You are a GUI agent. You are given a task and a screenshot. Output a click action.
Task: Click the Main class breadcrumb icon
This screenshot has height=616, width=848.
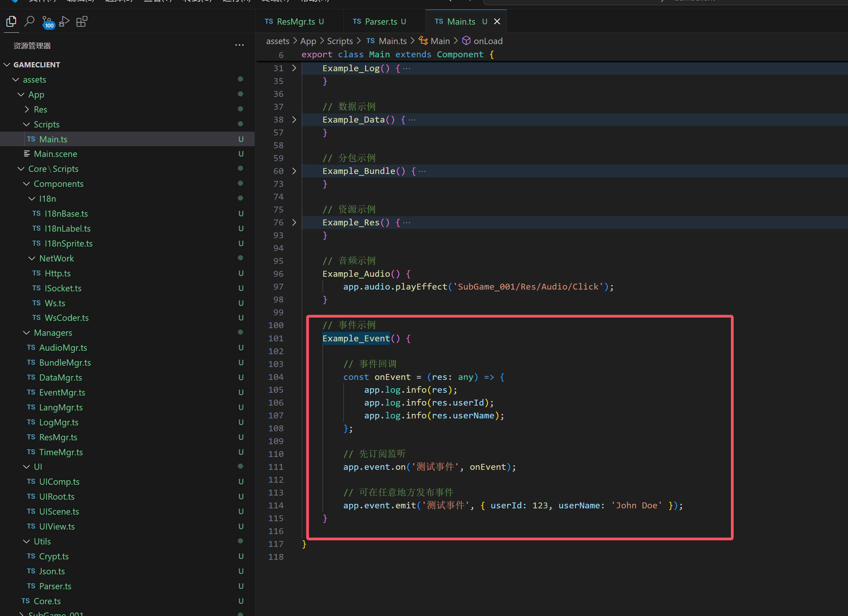coord(423,41)
